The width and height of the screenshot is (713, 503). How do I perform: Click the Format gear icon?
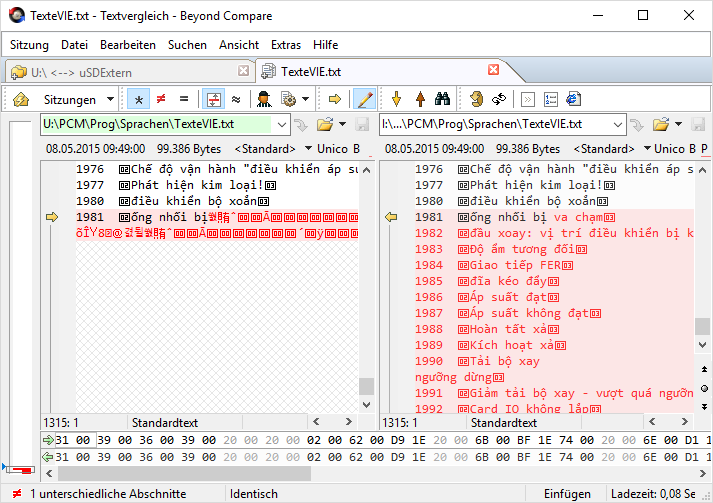tap(288, 99)
